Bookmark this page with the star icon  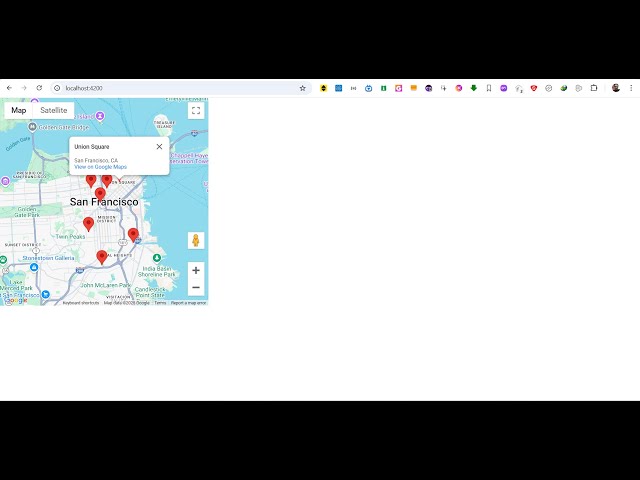303,88
